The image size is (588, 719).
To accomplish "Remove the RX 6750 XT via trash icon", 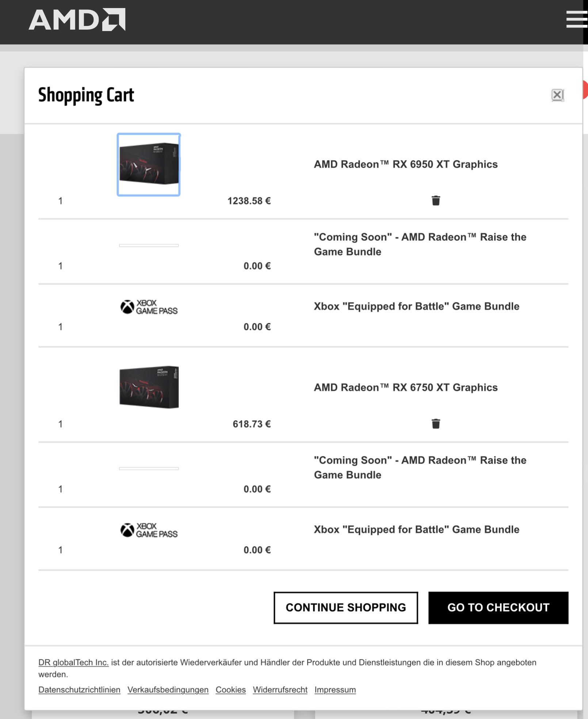I will [436, 424].
